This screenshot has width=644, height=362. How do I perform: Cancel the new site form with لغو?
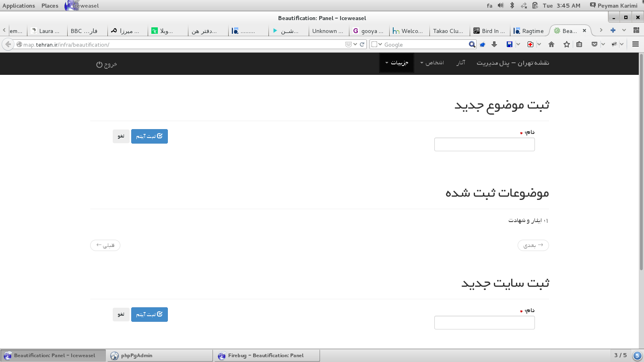point(121,315)
